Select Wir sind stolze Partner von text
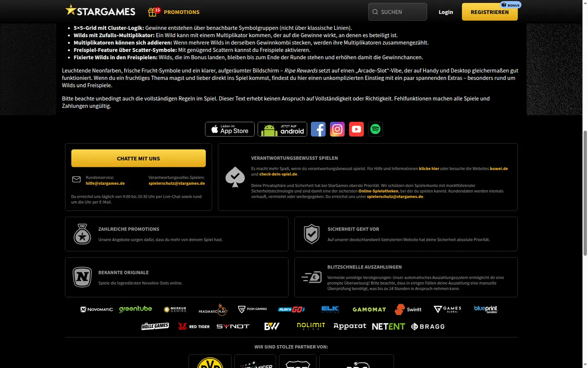 point(291,347)
